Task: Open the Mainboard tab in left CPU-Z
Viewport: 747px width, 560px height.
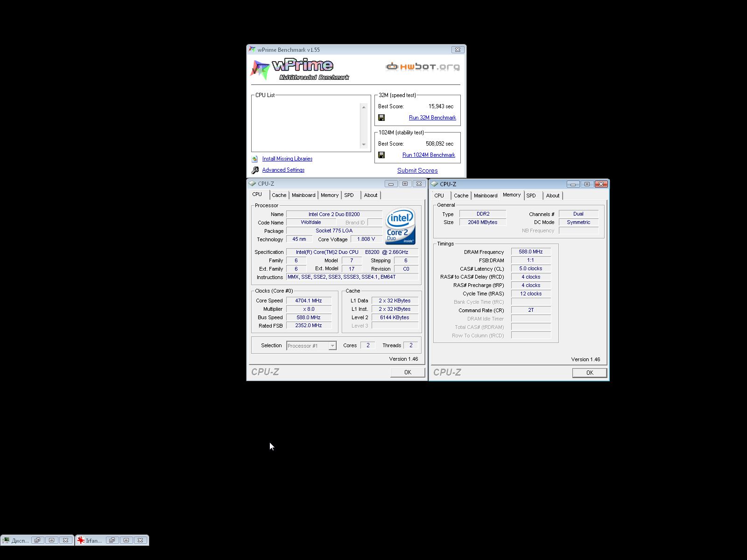Action: click(303, 195)
